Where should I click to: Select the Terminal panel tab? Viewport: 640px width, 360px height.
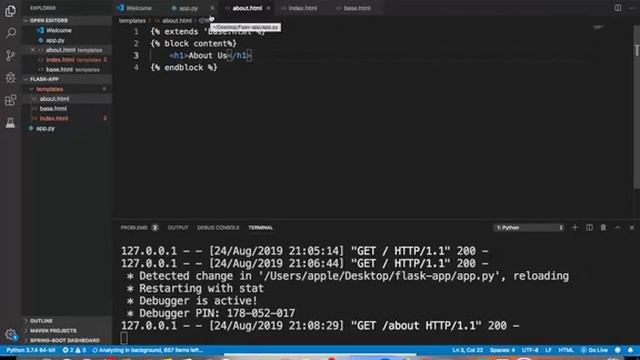pyautogui.click(x=260, y=228)
